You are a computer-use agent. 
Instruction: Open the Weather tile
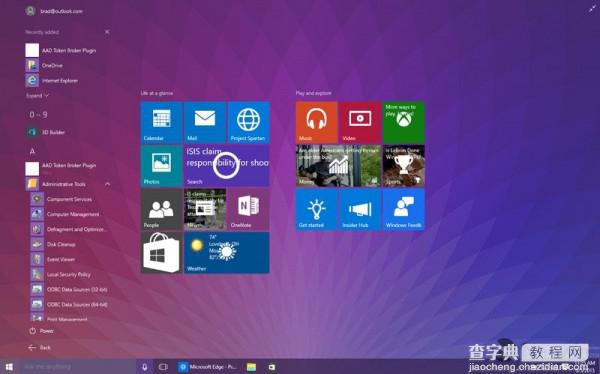[x=227, y=253]
